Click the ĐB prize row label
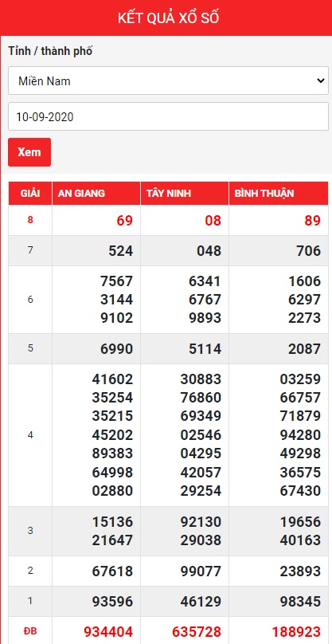This screenshot has width=332, height=644. click(x=30, y=631)
